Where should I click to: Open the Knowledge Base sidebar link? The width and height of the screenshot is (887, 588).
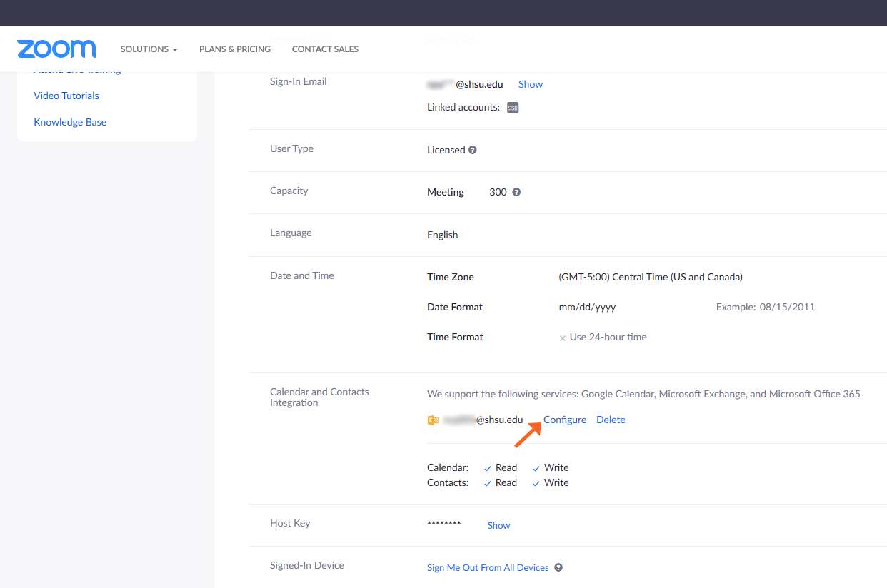coord(69,121)
